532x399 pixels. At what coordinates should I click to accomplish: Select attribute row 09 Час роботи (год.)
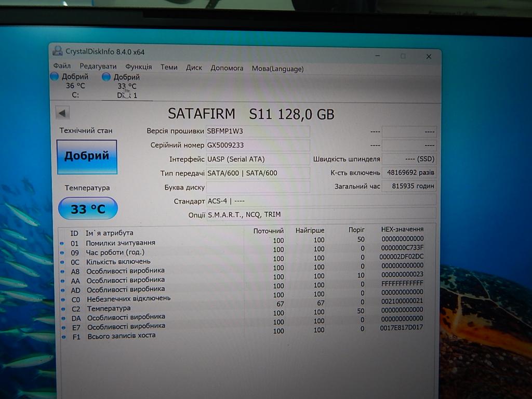click(242, 250)
